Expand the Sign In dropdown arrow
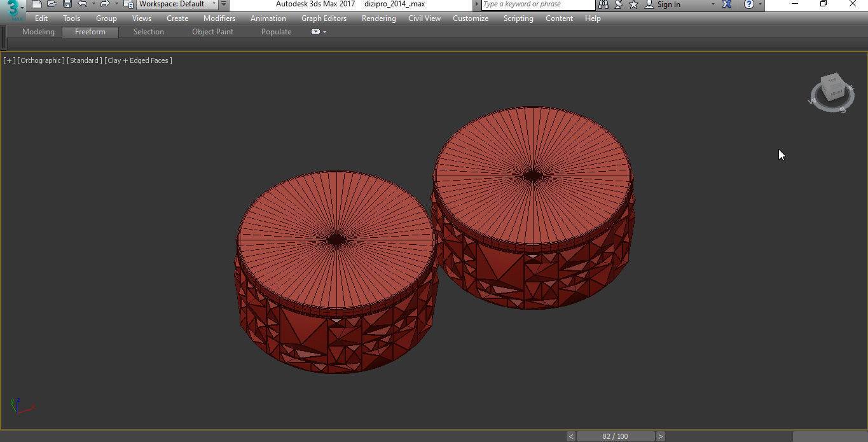Viewport: 868px width, 442px height. 712,4
